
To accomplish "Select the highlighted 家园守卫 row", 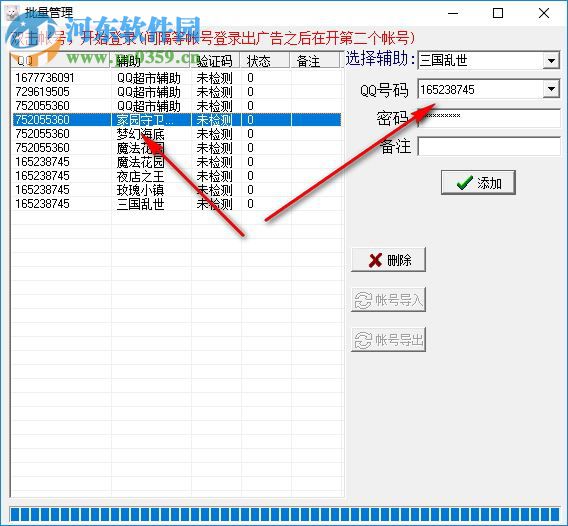I will click(177, 120).
